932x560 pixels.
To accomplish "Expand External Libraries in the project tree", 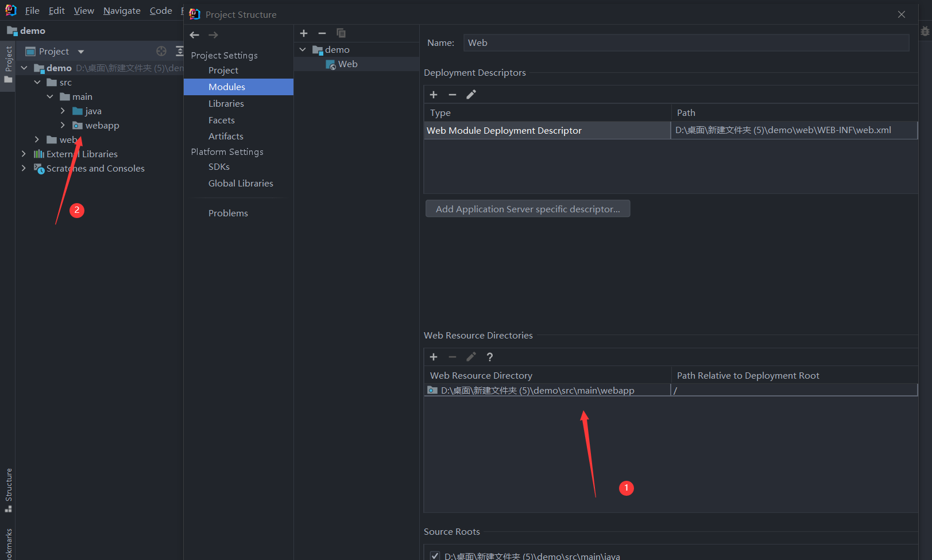I will (x=24, y=154).
